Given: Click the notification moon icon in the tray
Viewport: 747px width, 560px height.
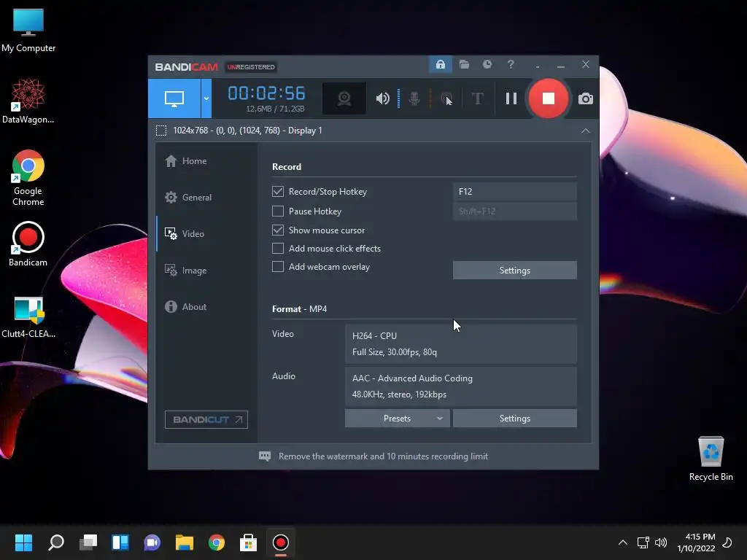Looking at the screenshot, I should [x=727, y=542].
